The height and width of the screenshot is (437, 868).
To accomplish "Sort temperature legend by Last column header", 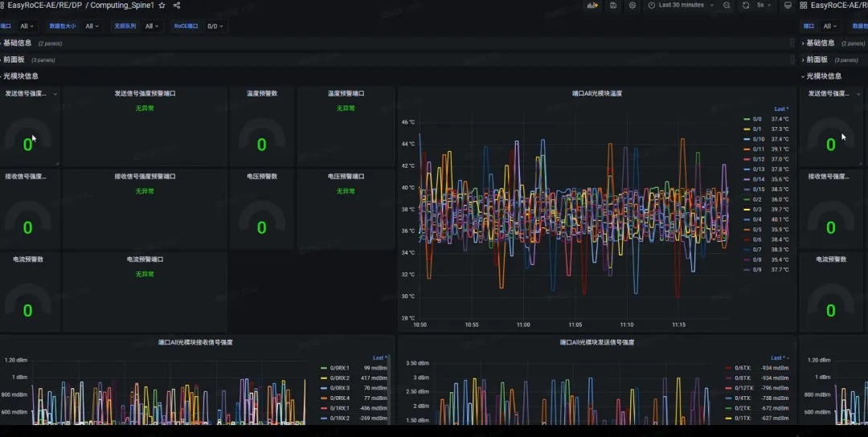I will pyautogui.click(x=781, y=109).
